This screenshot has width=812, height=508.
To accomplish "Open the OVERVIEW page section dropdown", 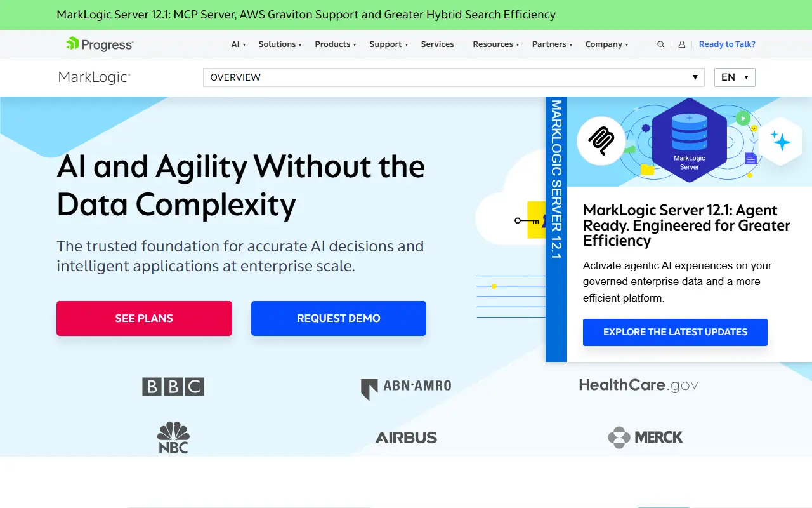I will click(454, 77).
